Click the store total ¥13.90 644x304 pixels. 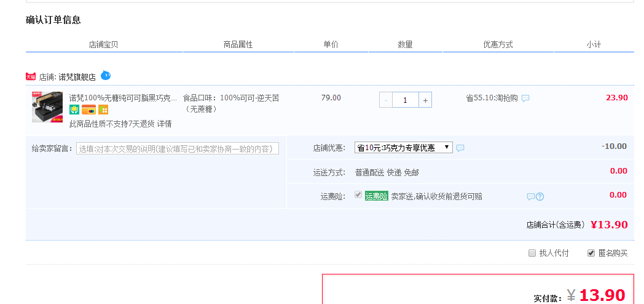click(x=609, y=225)
